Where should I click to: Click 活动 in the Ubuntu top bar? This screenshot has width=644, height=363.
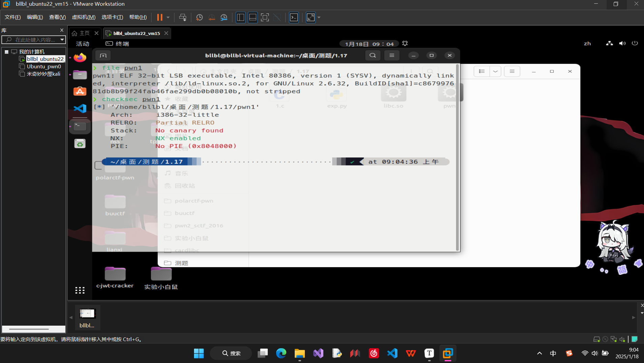coord(83,44)
